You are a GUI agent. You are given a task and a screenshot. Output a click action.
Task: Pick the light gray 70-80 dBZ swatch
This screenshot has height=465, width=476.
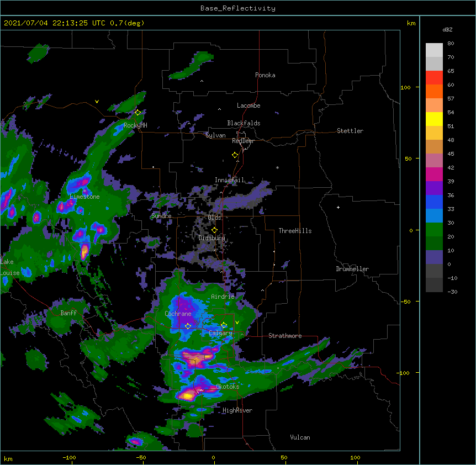[x=434, y=50]
